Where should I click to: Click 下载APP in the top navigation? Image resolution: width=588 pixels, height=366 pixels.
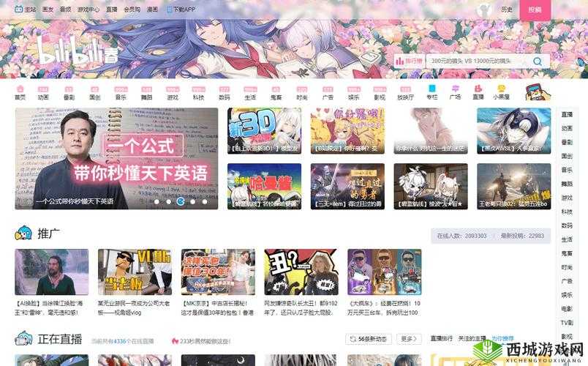tap(181, 9)
